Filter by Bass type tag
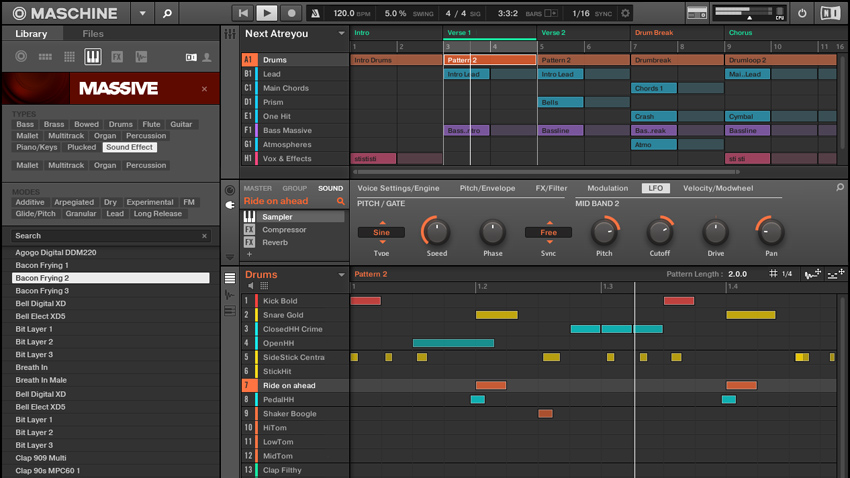The height and width of the screenshot is (478, 850). tap(25, 124)
